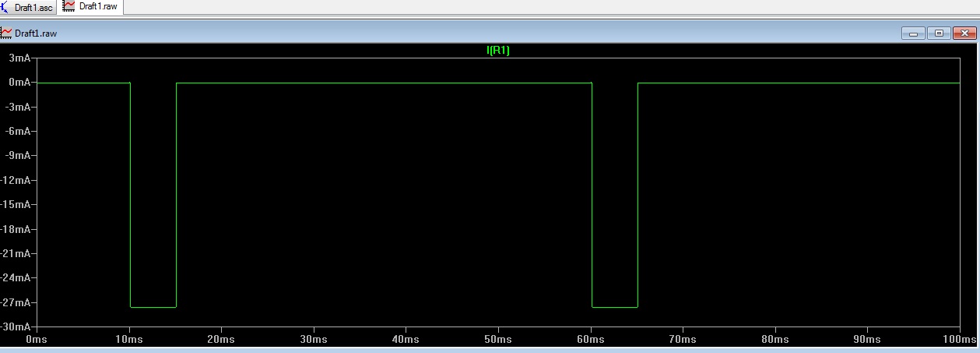The width and height of the screenshot is (980, 353).
Task: Click the I(R1) trace label
Action: [497, 51]
